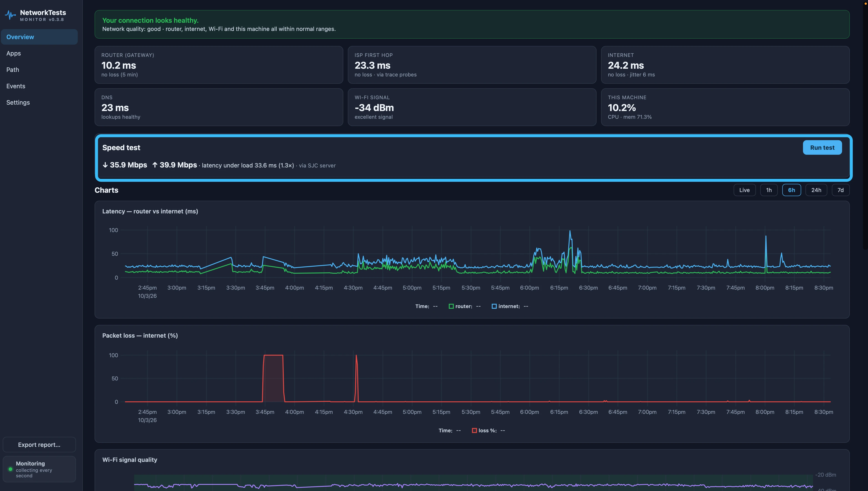Click the latency spike at 8:00pm
Image resolution: width=868 pixels, height=491 pixels.
coord(766,237)
